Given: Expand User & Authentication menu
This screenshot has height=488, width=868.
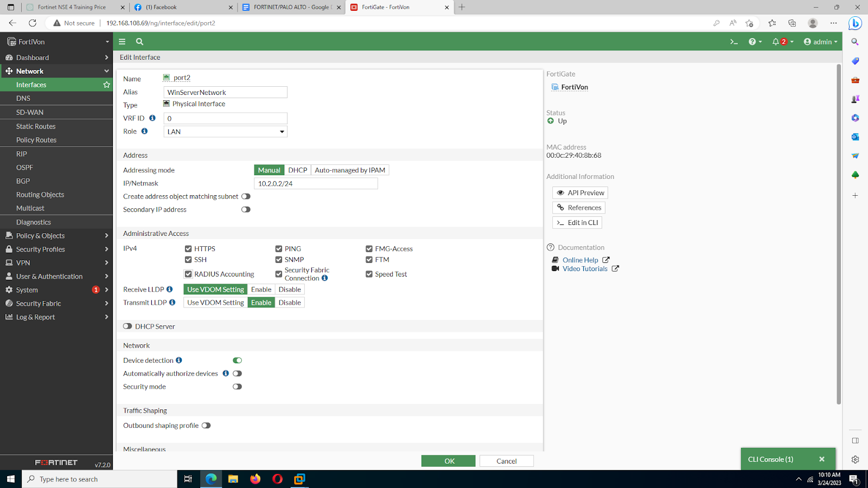Looking at the screenshot, I should coord(56,277).
